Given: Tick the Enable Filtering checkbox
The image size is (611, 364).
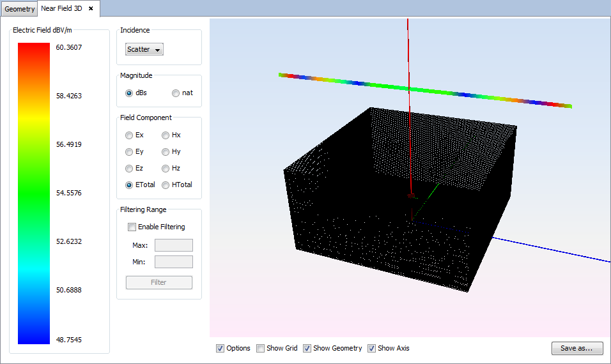Looking at the screenshot, I should point(132,227).
